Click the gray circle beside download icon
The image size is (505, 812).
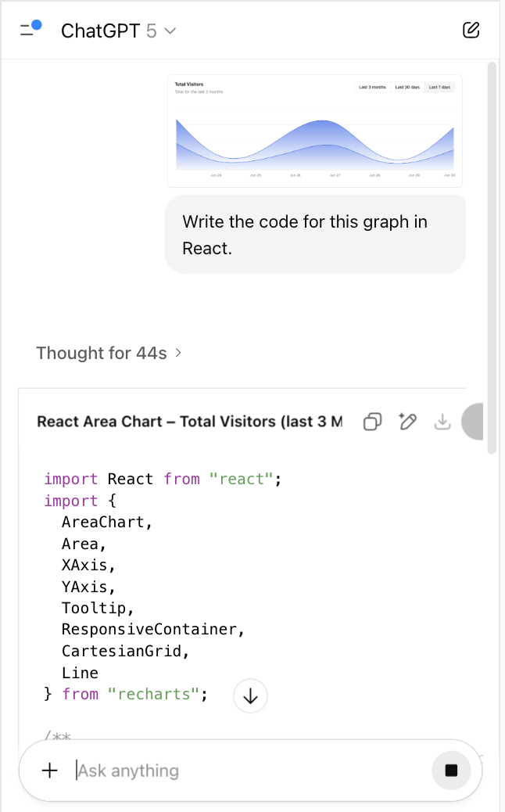click(474, 422)
